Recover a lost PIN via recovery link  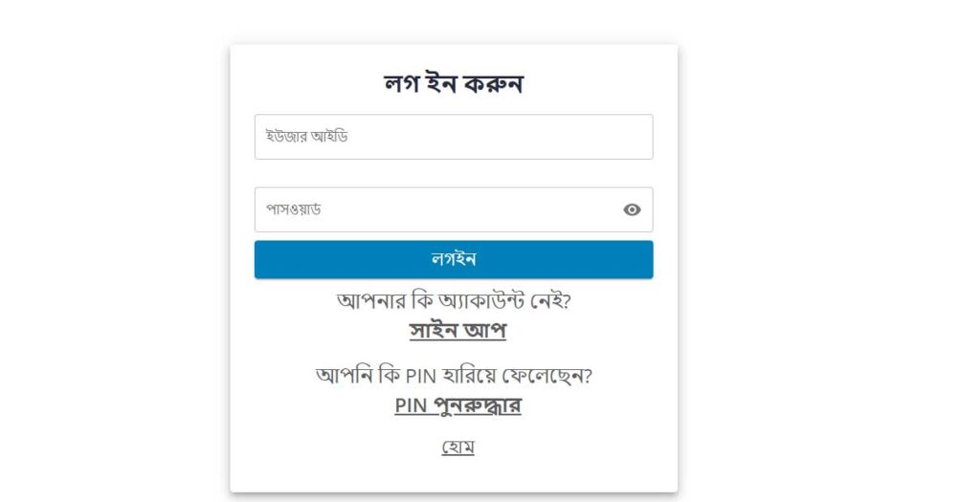457,405
